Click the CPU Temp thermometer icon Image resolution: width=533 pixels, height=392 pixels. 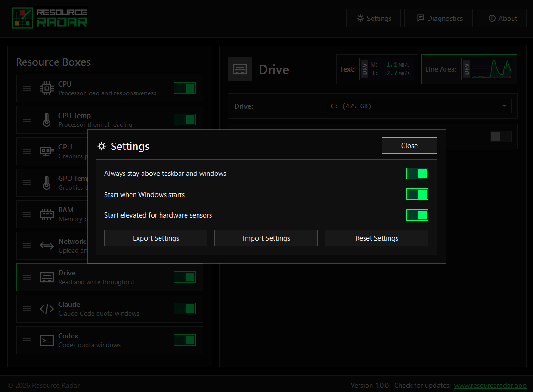(47, 120)
